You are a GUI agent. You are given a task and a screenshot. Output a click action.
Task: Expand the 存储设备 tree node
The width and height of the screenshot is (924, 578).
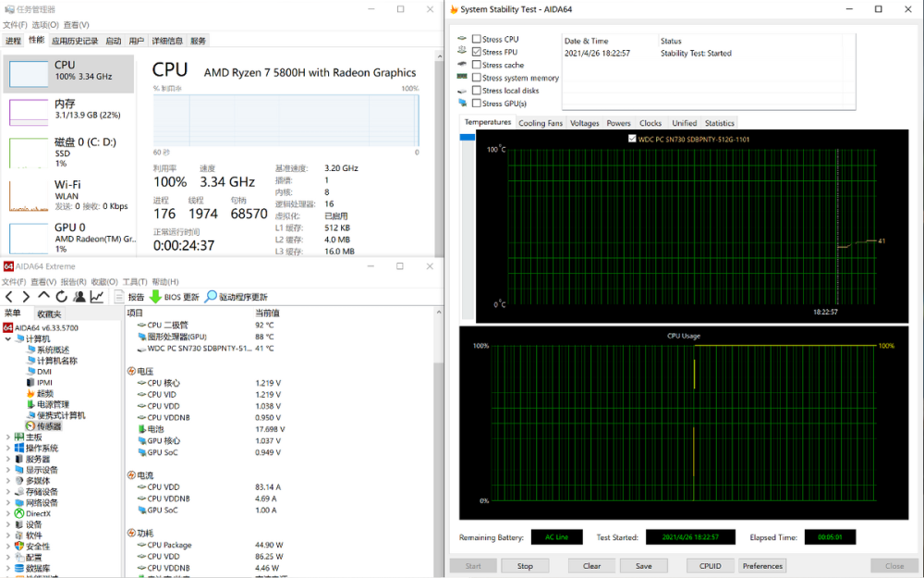point(7,492)
